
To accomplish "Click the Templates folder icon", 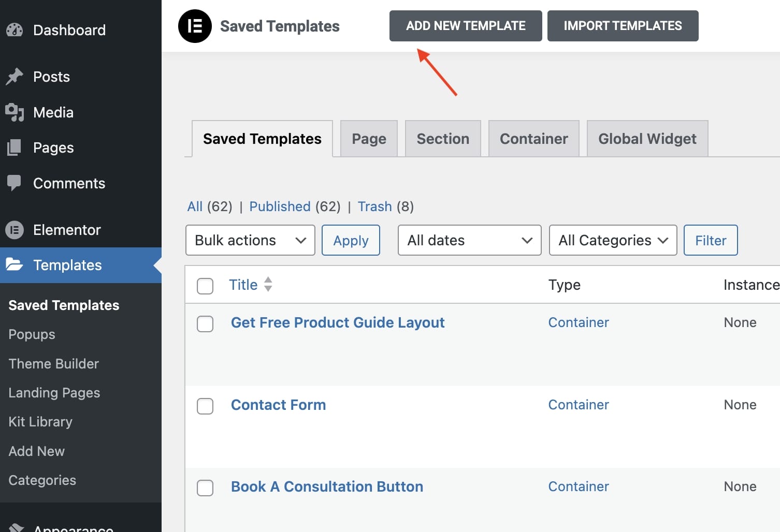I will (x=15, y=265).
